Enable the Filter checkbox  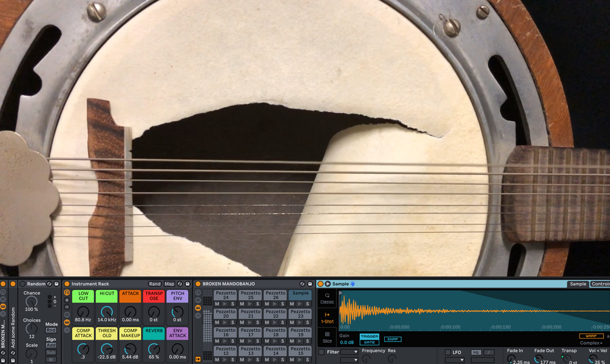point(321,352)
